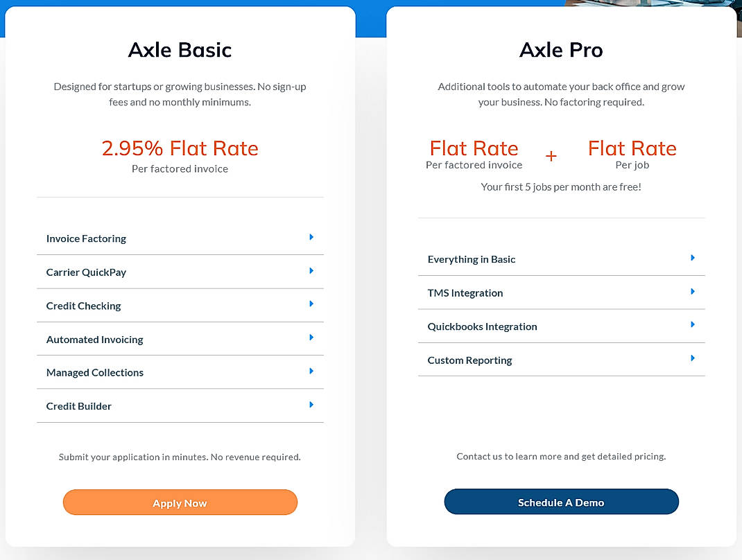Expand the Invoice Factoring details arrow

coord(311,237)
